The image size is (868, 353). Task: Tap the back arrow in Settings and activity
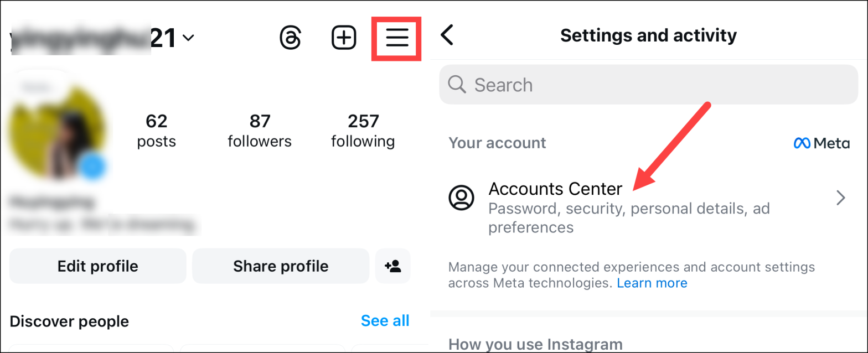pos(448,35)
